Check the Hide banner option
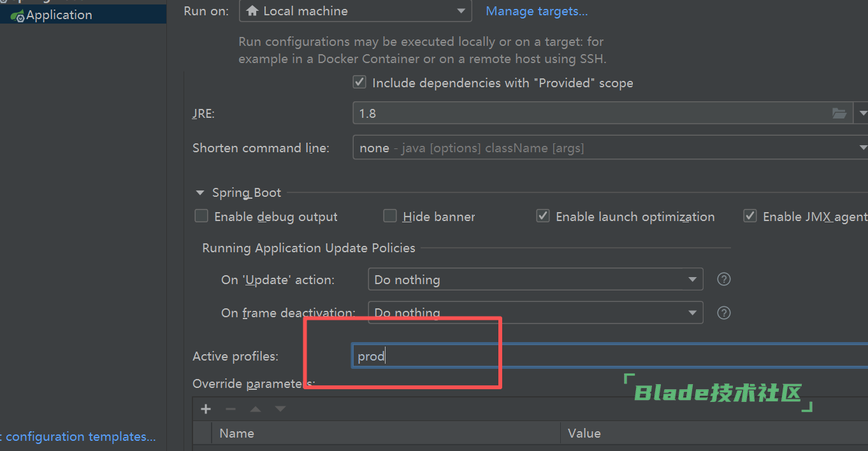The width and height of the screenshot is (868, 451). pyautogui.click(x=390, y=217)
